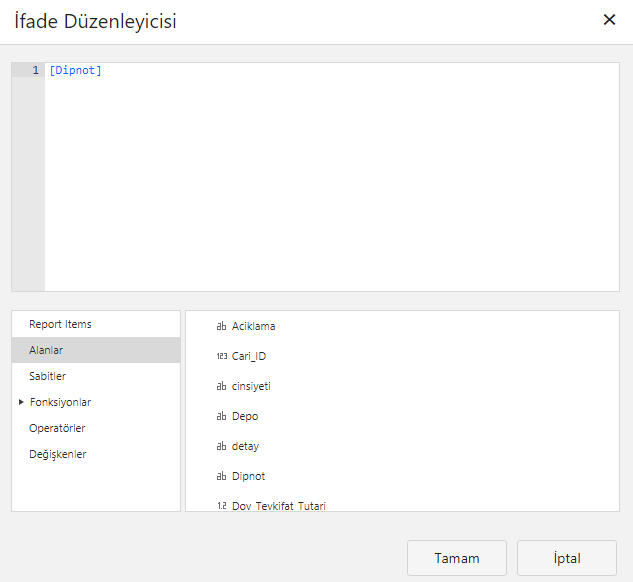Close the İfade Düzenleyicisi dialog
This screenshot has width=633, height=582.
click(609, 20)
